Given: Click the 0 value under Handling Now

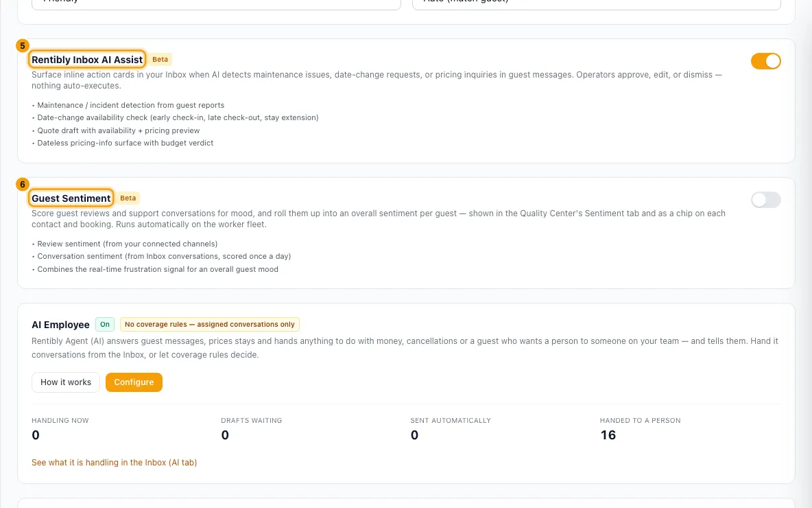Looking at the screenshot, I should click(36, 435).
